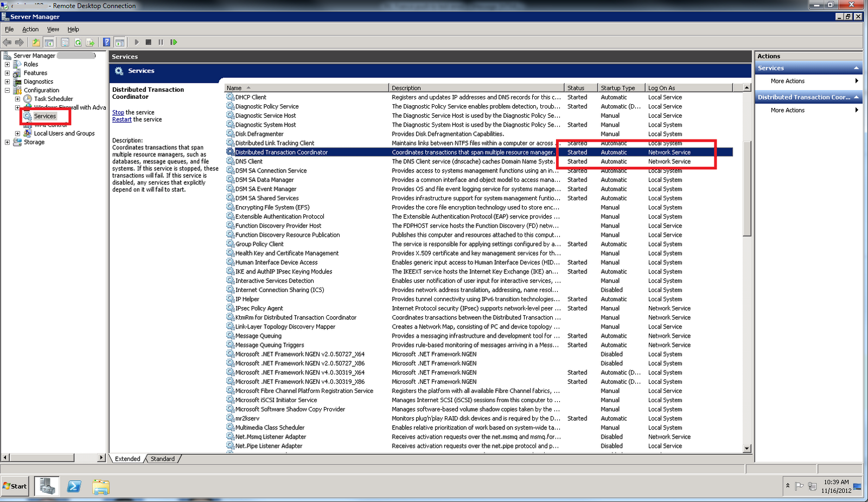Click the Diagnostics icon in the tree
This screenshot has height=502, width=868.
[x=17, y=81]
